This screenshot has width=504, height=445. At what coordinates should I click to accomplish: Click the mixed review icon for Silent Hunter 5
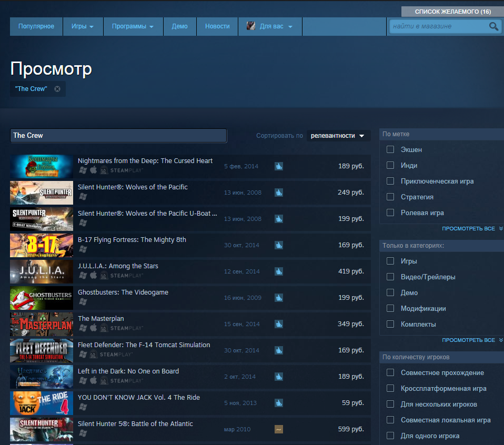(279, 429)
